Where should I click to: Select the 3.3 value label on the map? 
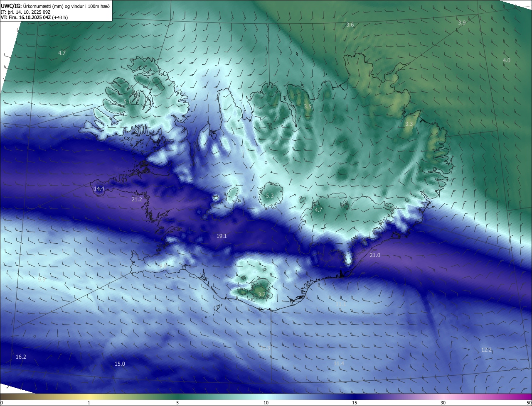point(409,124)
